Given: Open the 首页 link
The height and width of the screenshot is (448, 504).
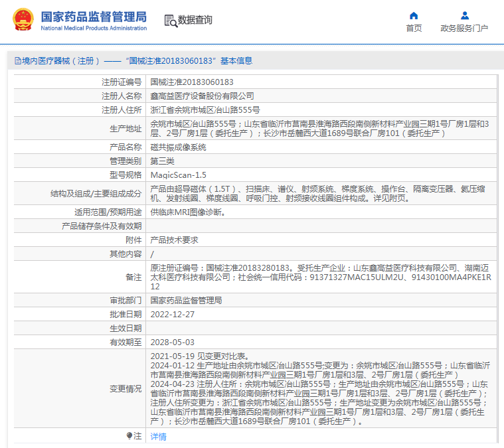Looking at the screenshot, I should pos(414,29).
